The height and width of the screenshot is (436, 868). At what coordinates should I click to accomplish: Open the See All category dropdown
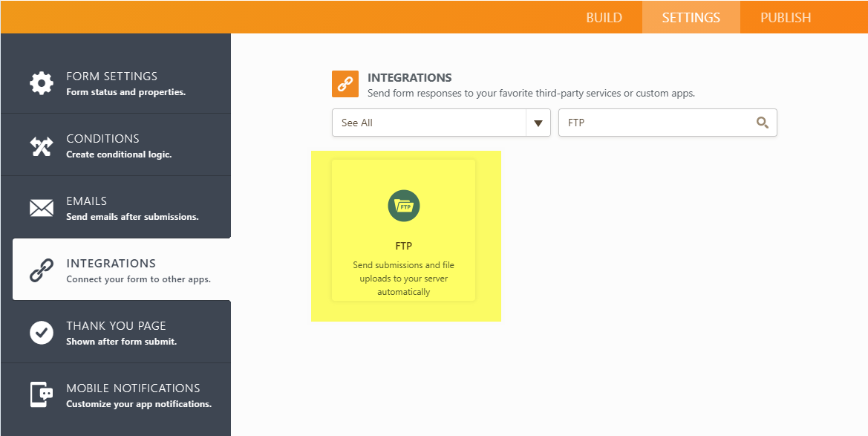(x=429, y=123)
